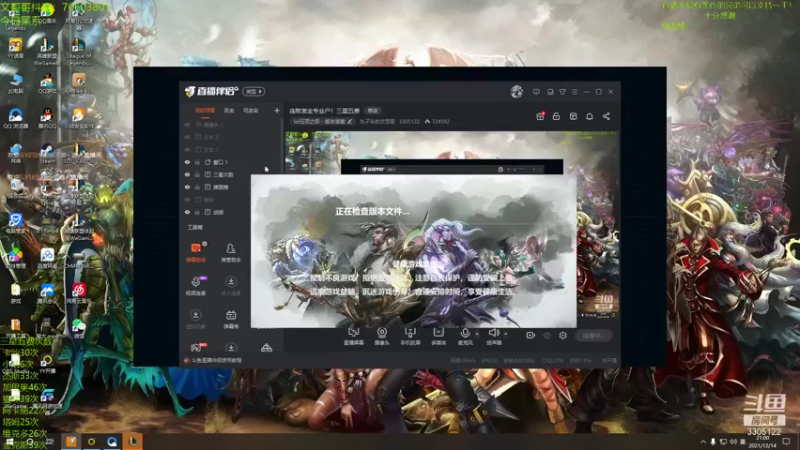
Task: Switch to the first orange scene tab
Action: coord(205,110)
